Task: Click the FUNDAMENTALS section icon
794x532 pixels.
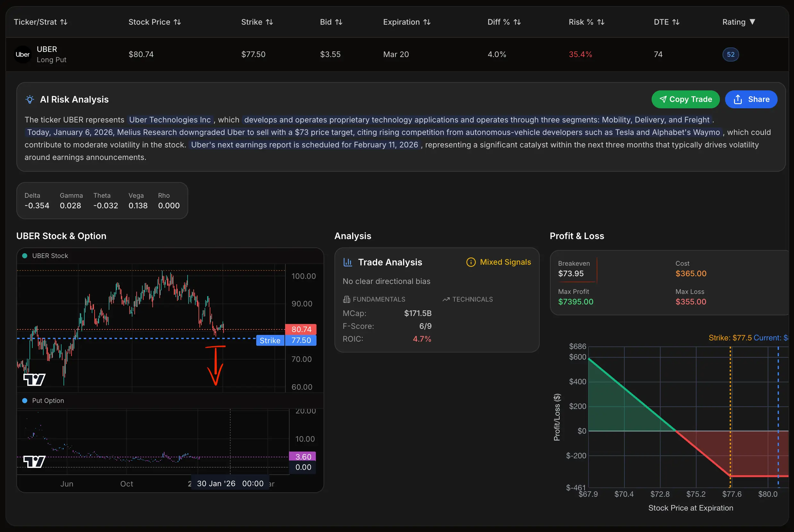Action: pos(346,299)
